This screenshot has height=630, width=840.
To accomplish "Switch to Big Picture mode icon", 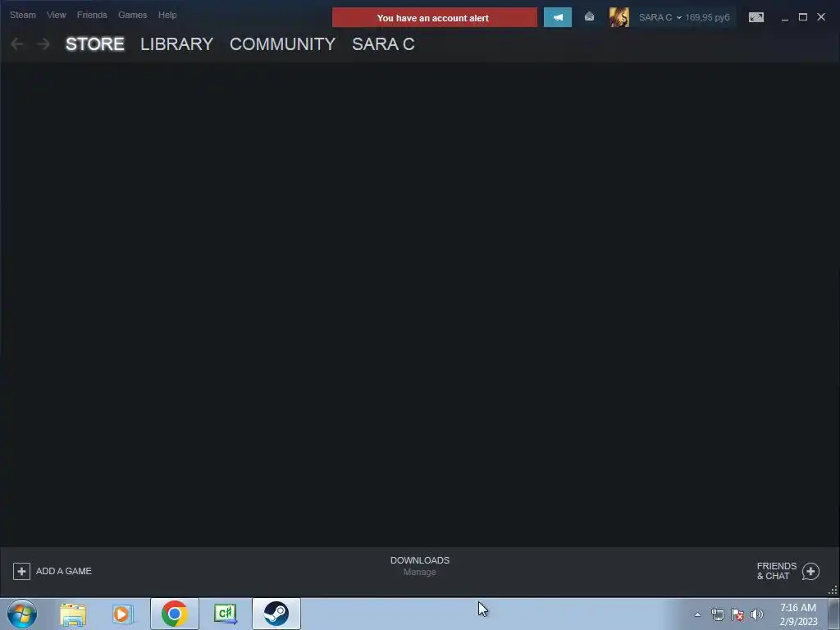I will pyautogui.click(x=756, y=18).
